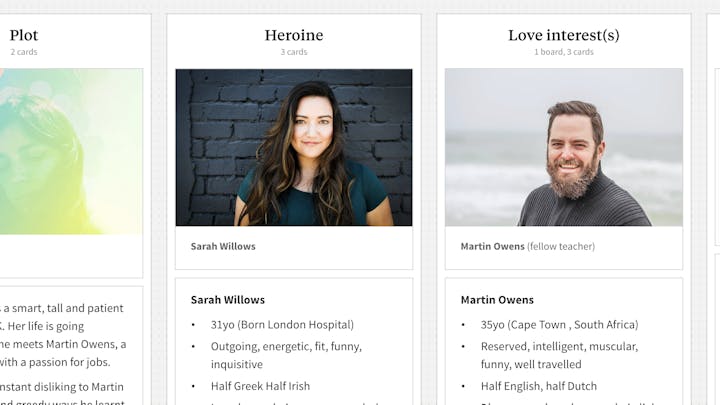This screenshot has height=405, width=720.
Task: Select the Sarah Willows note heading
Action: click(x=228, y=300)
